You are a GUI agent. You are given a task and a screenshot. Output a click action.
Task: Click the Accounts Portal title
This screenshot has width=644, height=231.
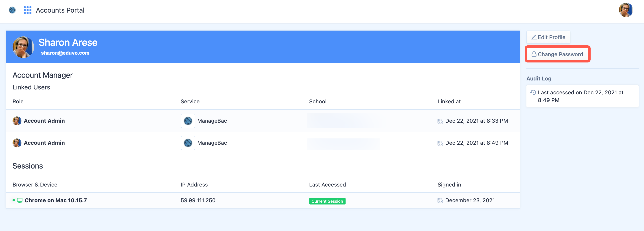pyautogui.click(x=60, y=10)
